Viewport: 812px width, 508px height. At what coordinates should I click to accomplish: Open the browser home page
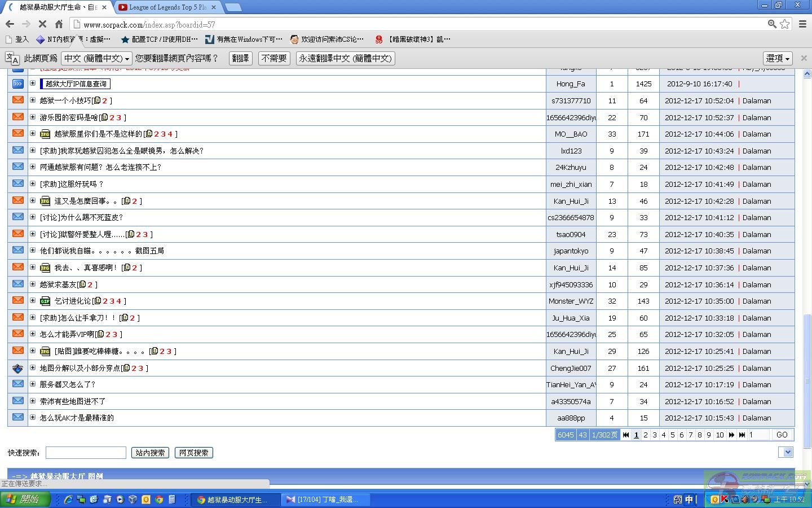(59, 24)
